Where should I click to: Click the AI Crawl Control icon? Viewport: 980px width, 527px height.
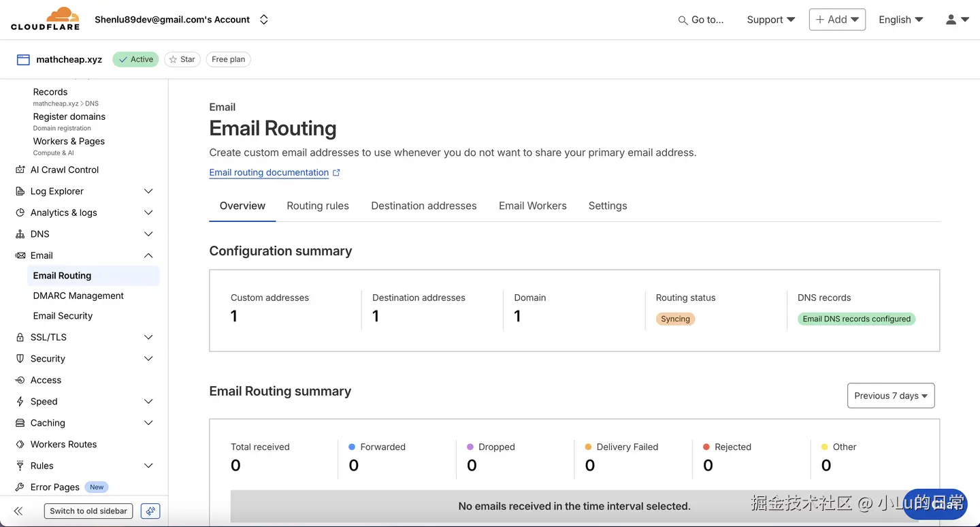pyautogui.click(x=20, y=170)
